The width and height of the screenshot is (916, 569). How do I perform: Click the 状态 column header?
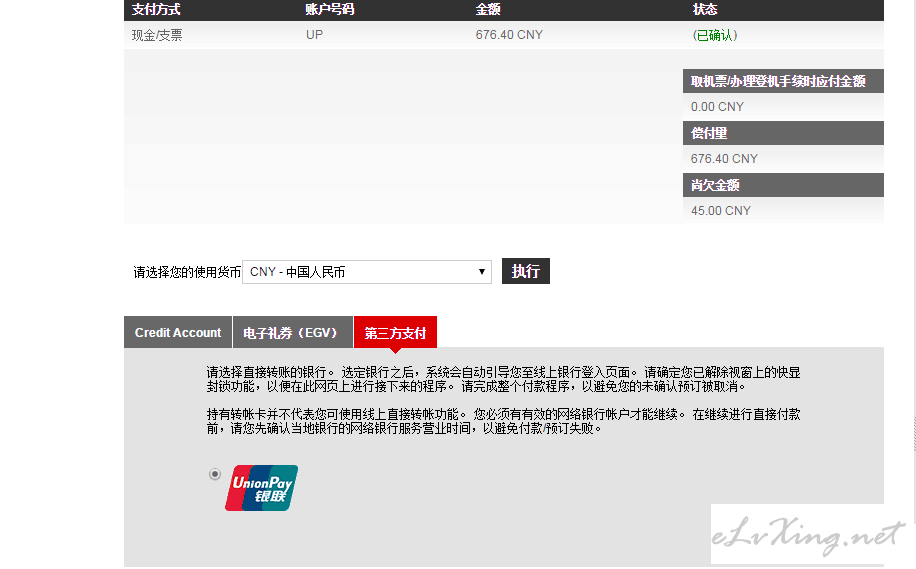pyautogui.click(x=705, y=9)
